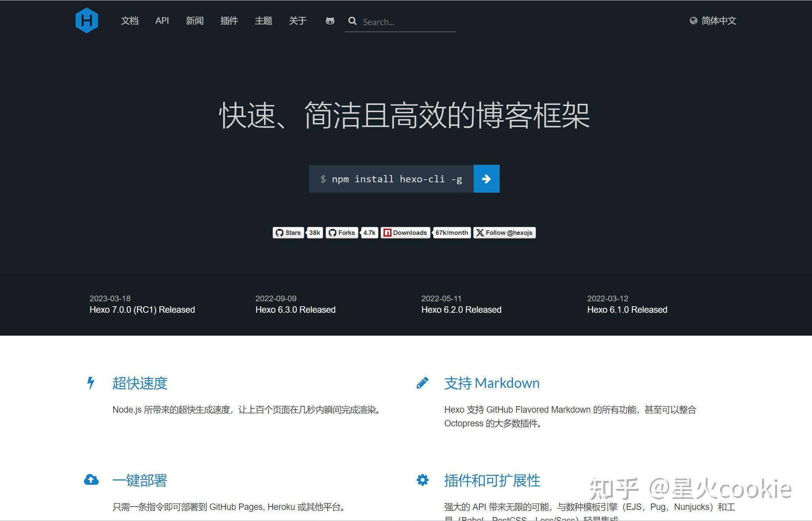Click the search magnifier icon
Viewport: 812px width, 521px height.
click(352, 21)
